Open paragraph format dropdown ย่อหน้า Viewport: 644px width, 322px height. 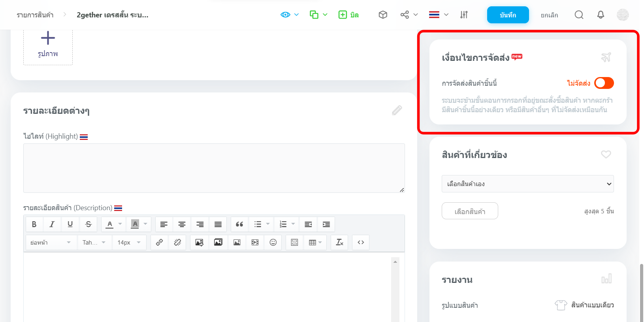(51, 242)
